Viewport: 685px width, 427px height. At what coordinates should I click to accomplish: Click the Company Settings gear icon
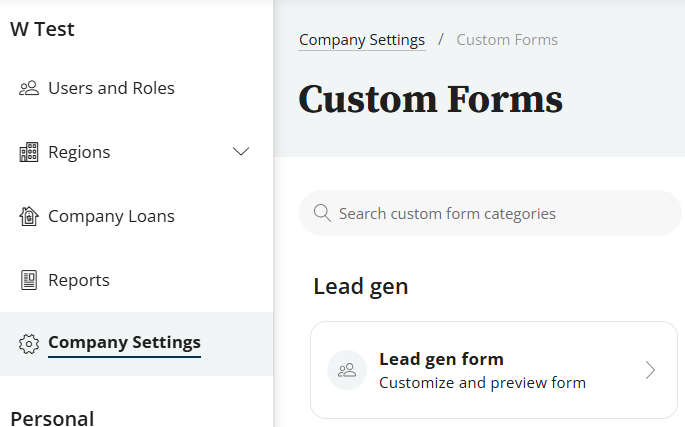click(x=29, y=343)
